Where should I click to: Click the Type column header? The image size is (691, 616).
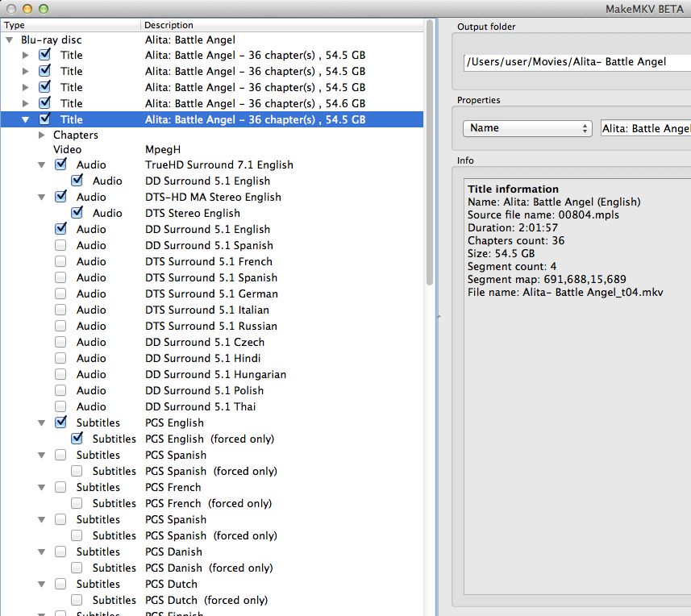(x=70, y=25)
